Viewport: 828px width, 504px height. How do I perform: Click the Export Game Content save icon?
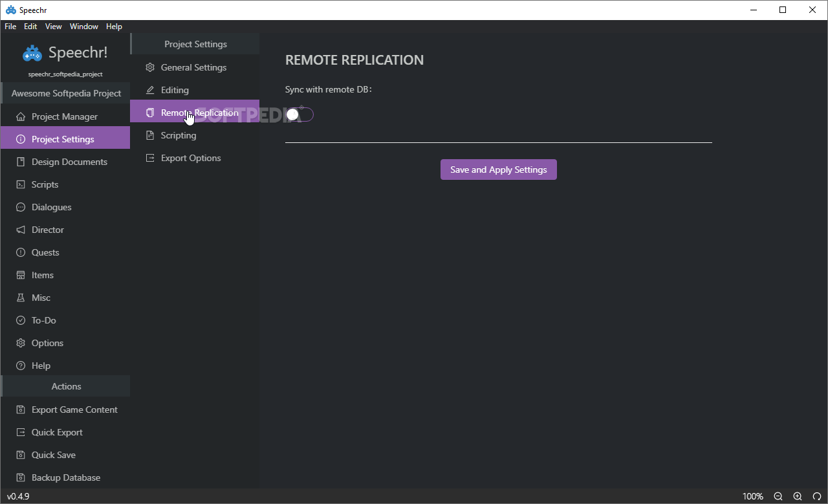pyautogui.click(x=20, y=410)
